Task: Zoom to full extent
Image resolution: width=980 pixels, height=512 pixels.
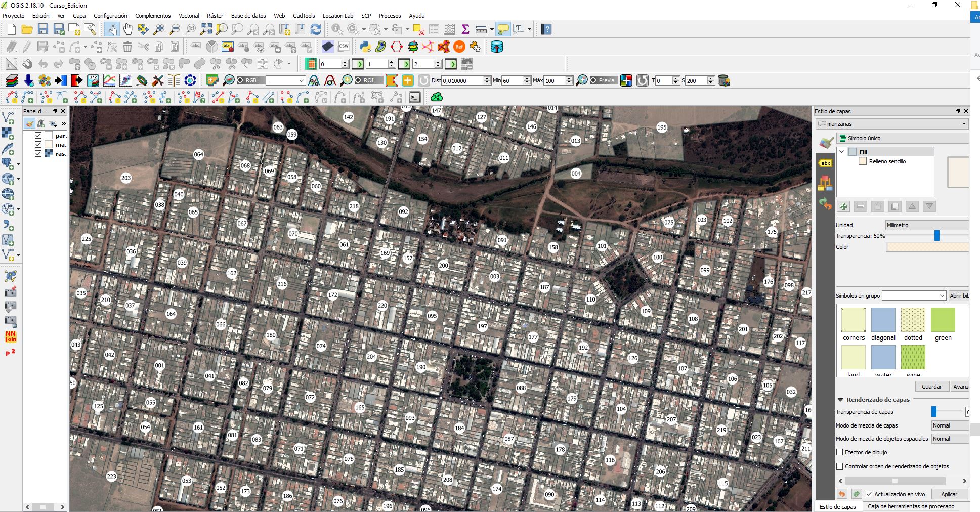Action: click(206, 29)
